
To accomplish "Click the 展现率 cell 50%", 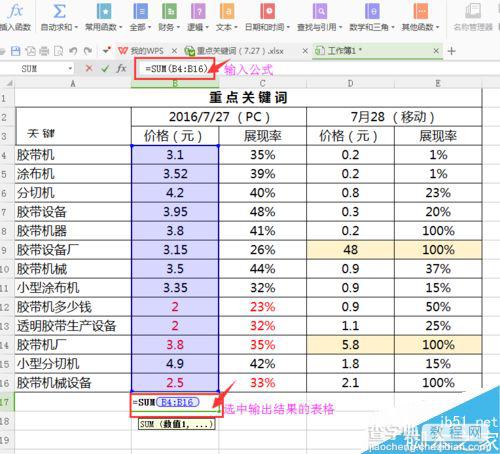I will click(x=438, y=307).
